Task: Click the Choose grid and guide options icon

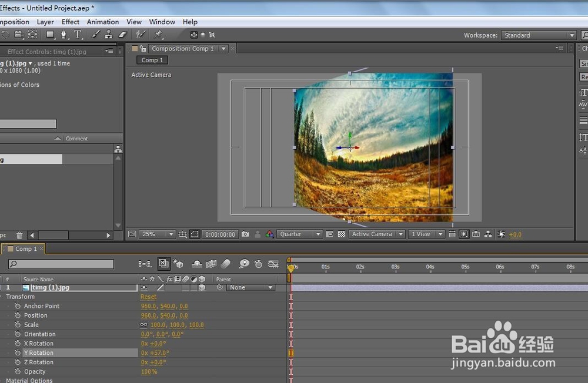Action: pyautogui.click(x=183, y=234)
